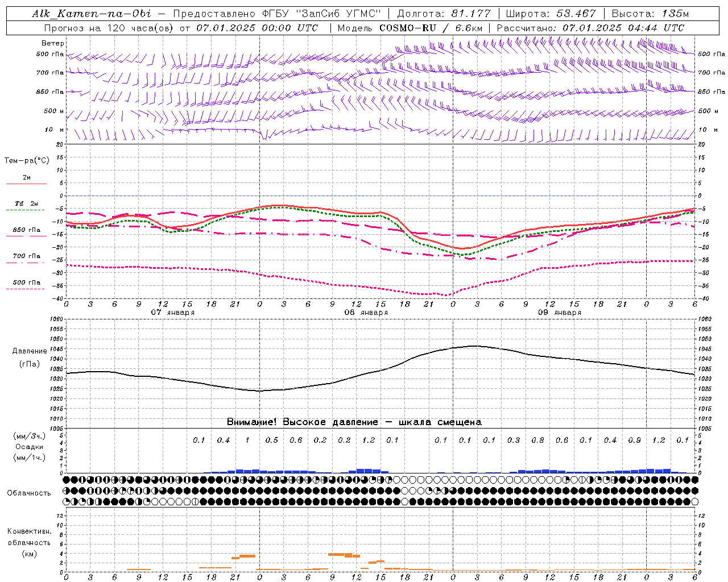Click the warning 'Внимание! Высокое давление — шкала смещена'

pos(354,422)
